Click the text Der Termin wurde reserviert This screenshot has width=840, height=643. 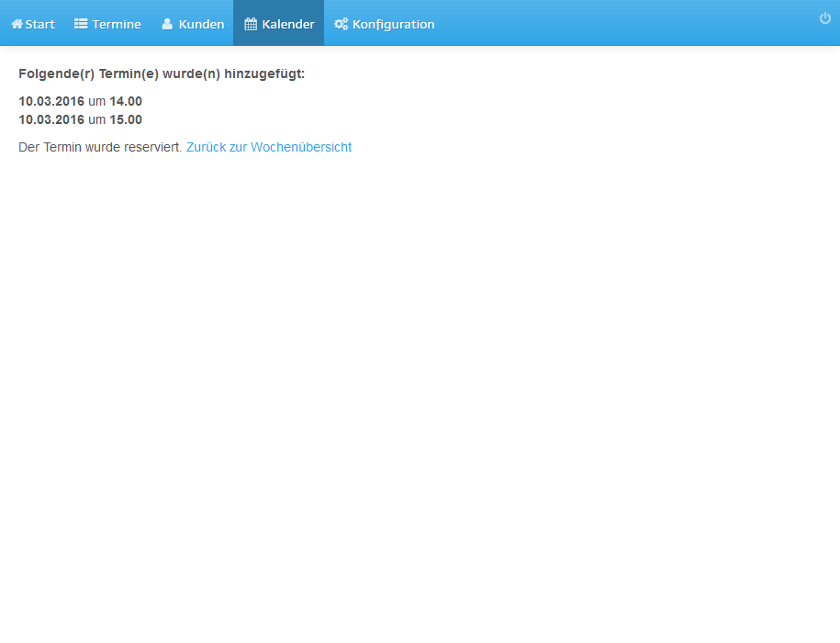(100, 147)
